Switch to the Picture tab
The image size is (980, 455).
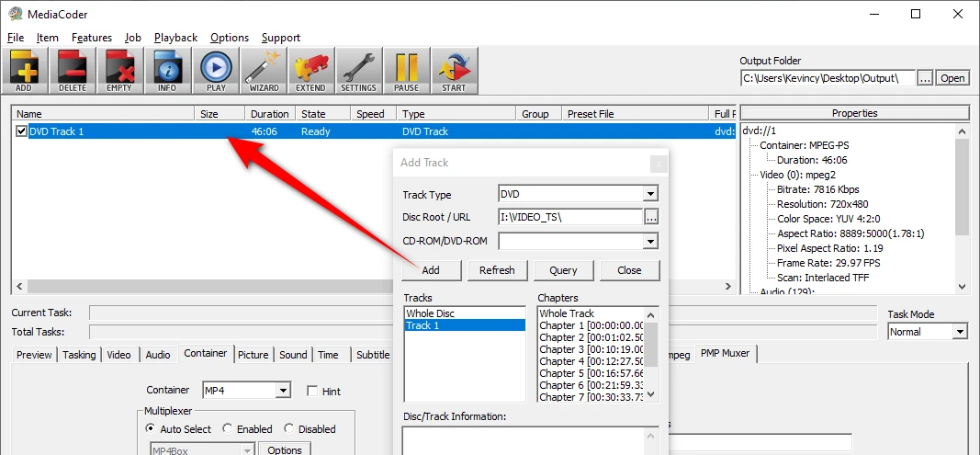(253, 355)
